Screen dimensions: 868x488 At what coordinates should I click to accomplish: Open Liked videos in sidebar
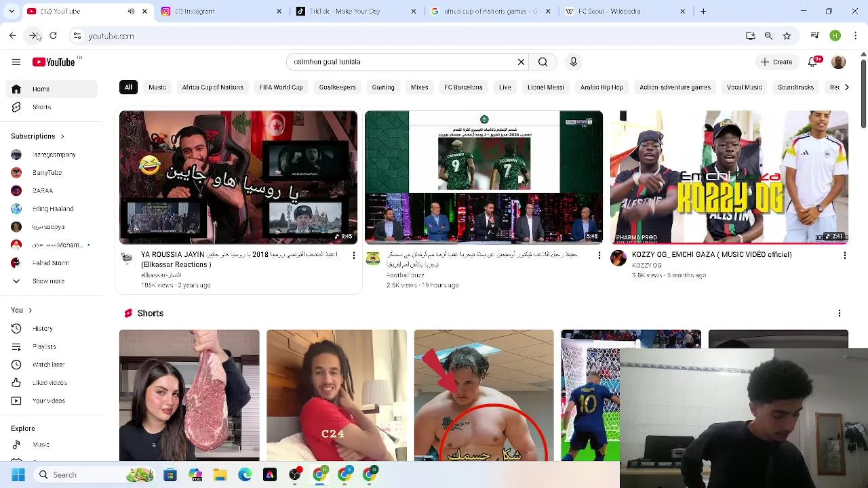click(52, 383)
